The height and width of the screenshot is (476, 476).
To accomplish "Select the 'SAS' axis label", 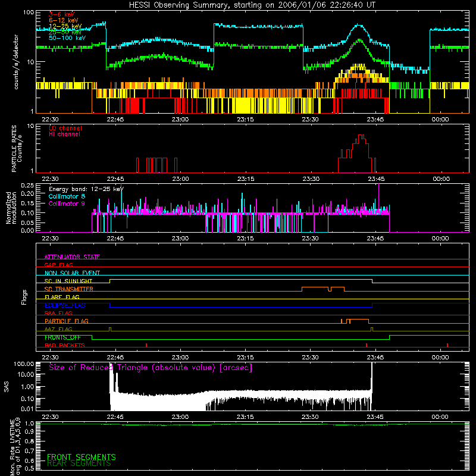I will click(6, 387).
